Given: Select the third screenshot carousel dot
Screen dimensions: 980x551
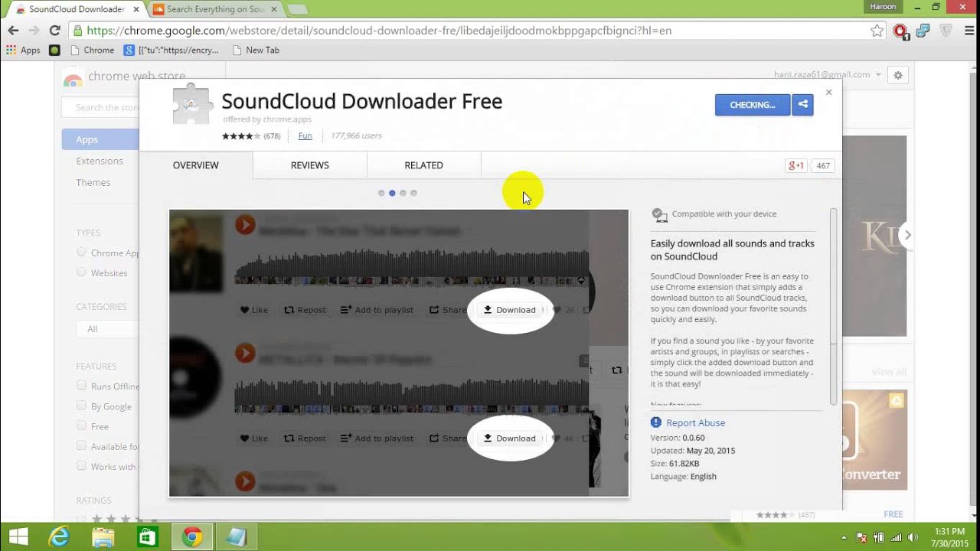Looking at the screenshot, I should (403, 193).
